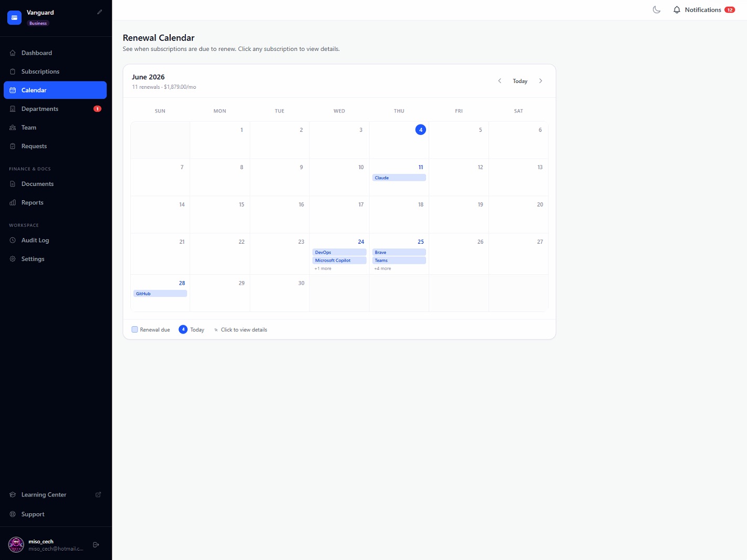Expand +4 more renewals on June 25
This screenshot has width=747, height=560.
383,268
